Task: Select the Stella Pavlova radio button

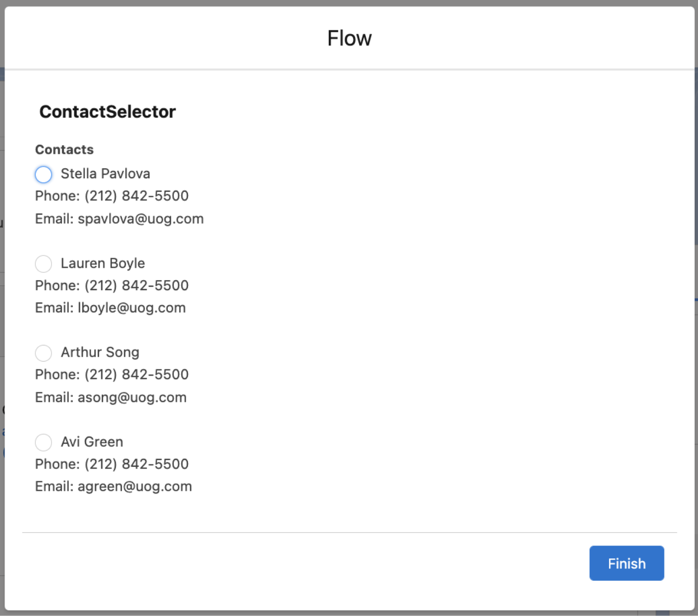Action: click(43, 174)
